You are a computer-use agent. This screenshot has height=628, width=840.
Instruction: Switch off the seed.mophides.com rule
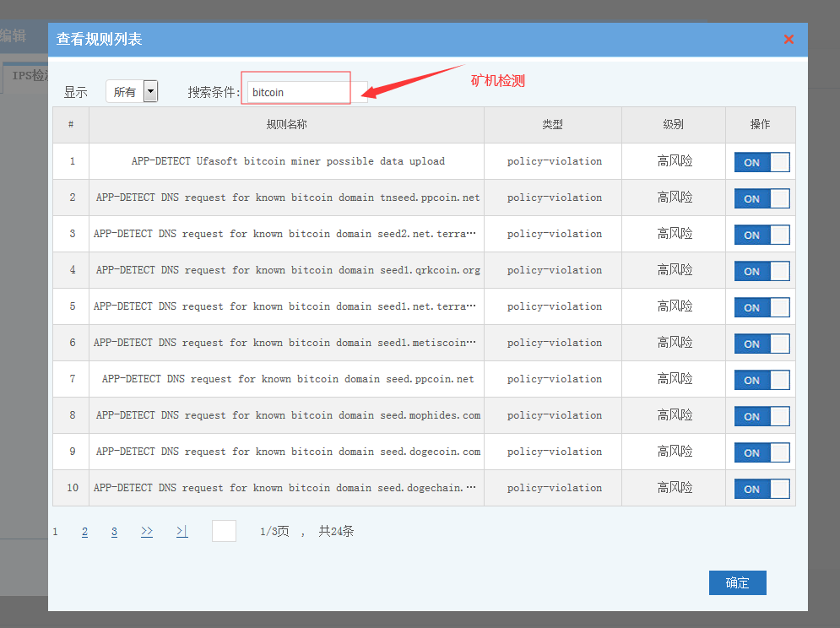click(761, 416)
